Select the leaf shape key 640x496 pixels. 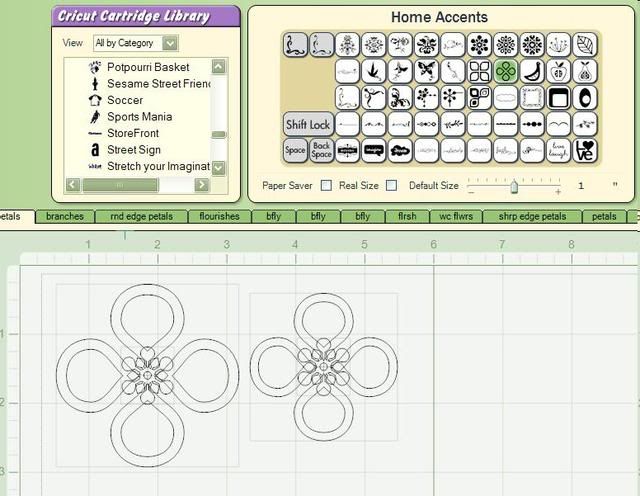(x=585, y=44)
